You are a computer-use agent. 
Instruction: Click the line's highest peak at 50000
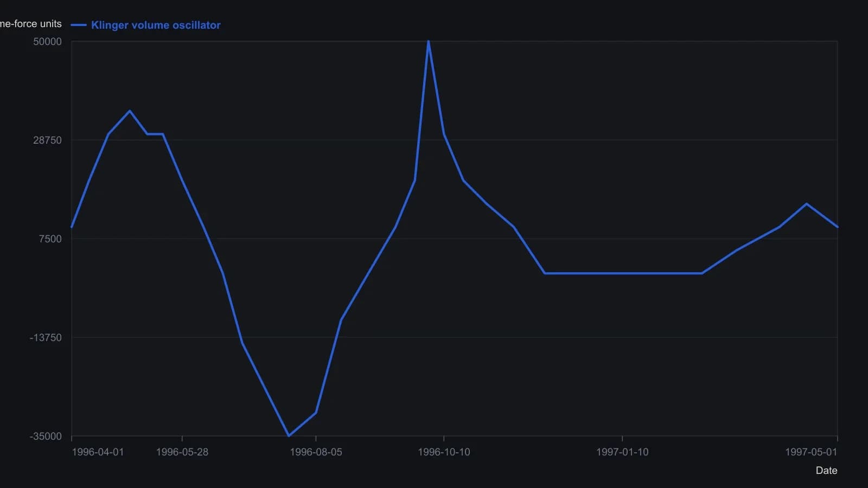point(429,42)
